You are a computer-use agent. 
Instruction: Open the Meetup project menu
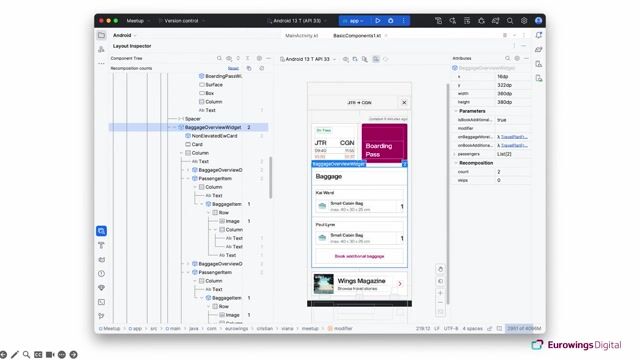pos(138,20)
